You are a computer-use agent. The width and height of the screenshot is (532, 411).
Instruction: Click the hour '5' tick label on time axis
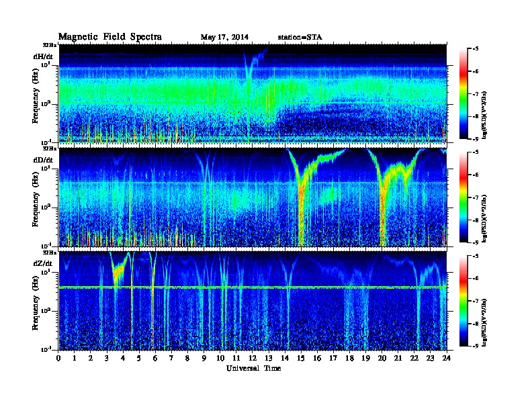coord(139,358)
